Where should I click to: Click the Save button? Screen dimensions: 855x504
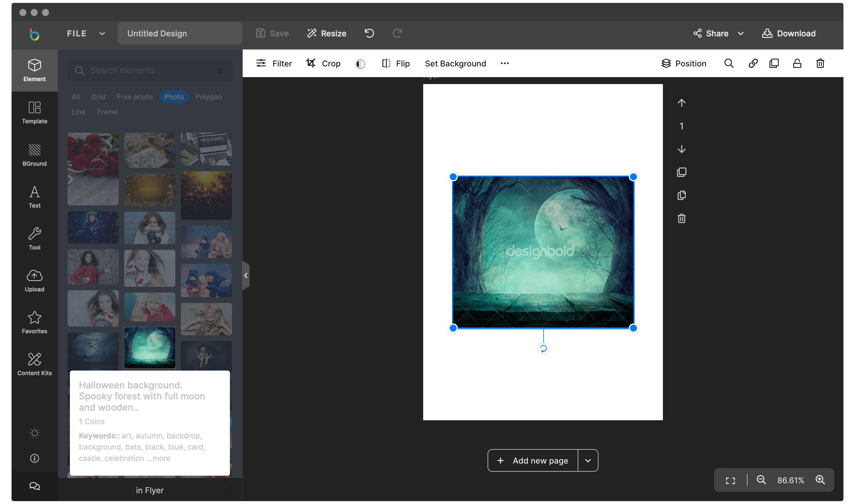(x=272, y=33)
